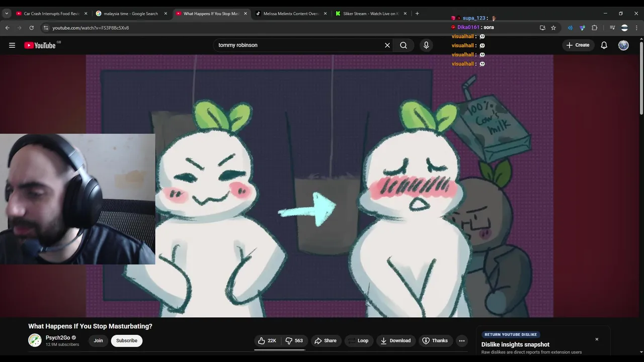Viewport: 644px width, 362px height.
Task: Download the video
Action: click(x=395, y=341)
